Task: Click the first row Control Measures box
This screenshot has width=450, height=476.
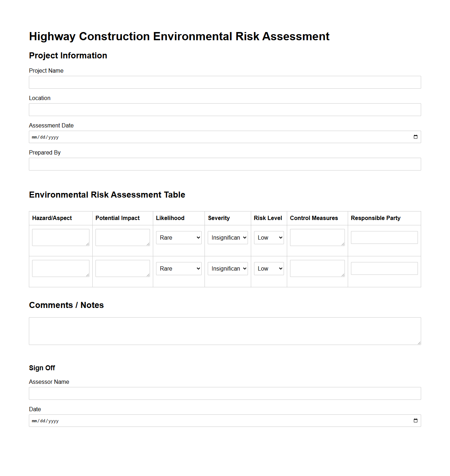Action: [317, 237]
